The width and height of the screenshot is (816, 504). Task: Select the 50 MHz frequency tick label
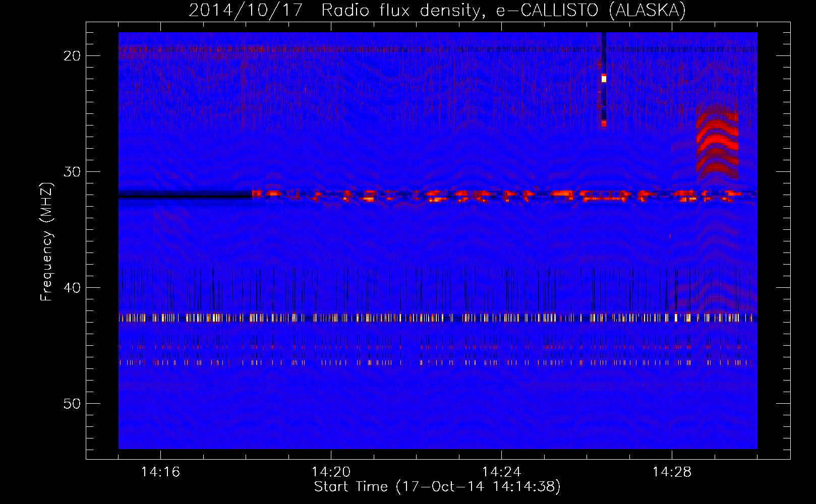pos(73,403)
